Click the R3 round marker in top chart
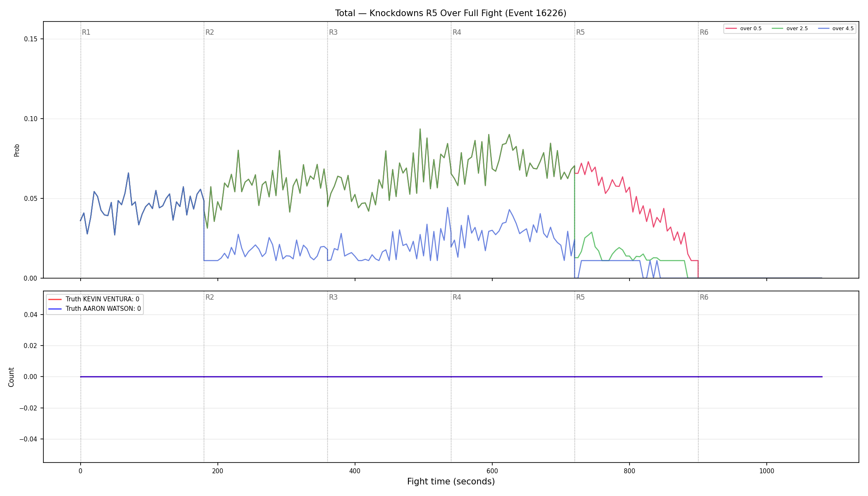This screenshot has width=868, height=496. tap(333, 32)
